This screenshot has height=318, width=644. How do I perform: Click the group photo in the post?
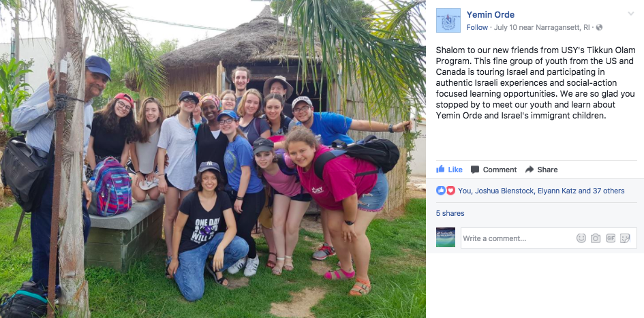point(213,159)
